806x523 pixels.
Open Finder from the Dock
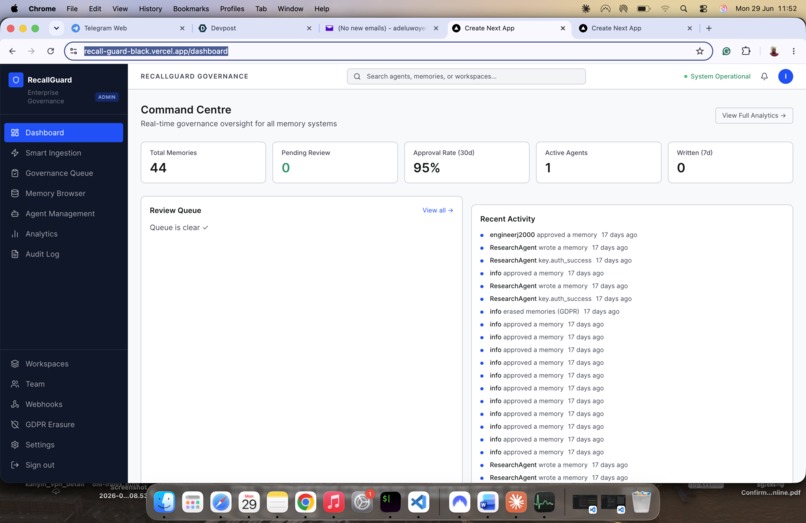click(x=164, y=502)
